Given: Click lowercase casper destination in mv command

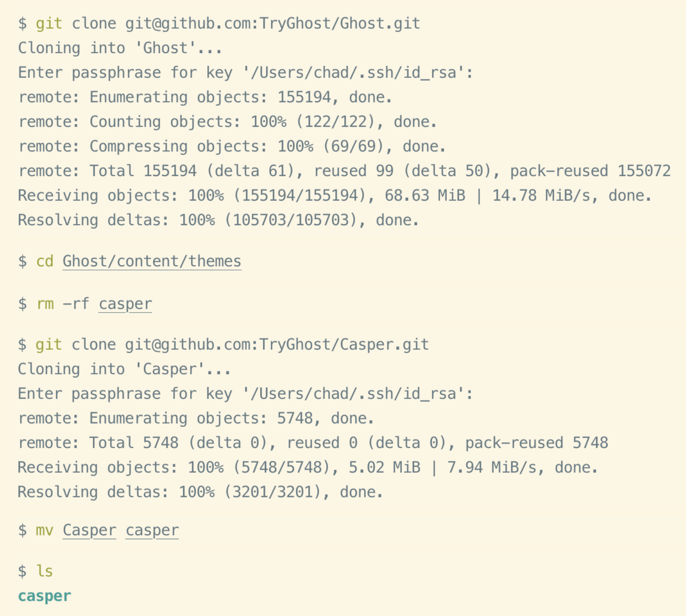Looking at the screenshot, I should click(152, 530).
